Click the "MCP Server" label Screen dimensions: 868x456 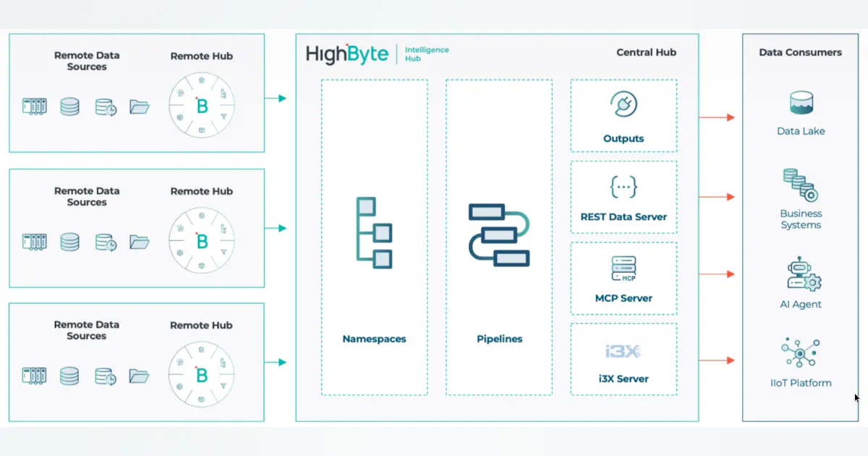pos(624,298)
